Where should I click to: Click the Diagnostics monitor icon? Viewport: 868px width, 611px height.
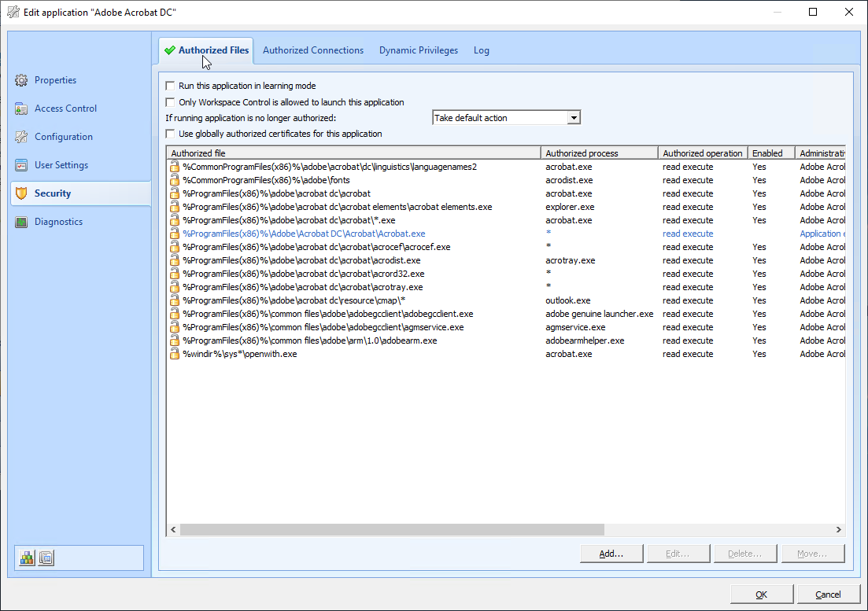point(21,222)
